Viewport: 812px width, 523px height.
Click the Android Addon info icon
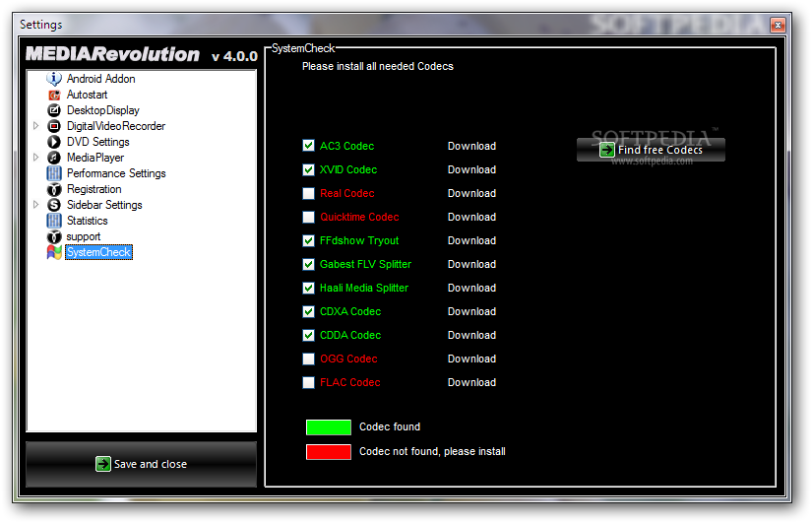54,79
